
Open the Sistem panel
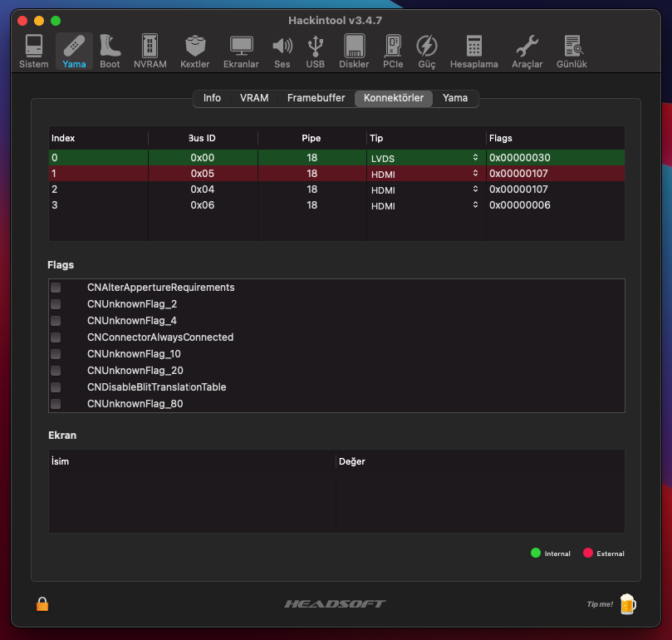point(32,50)
